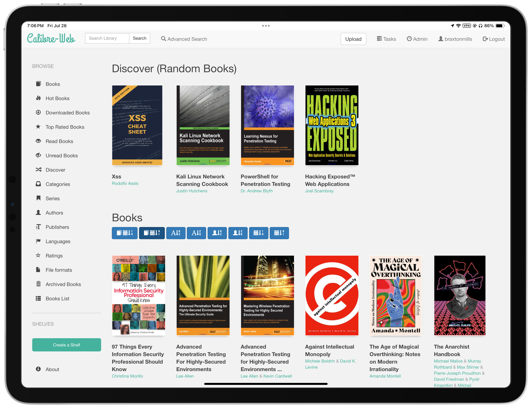532x409 pixels.
Task: Click the Top Rated Books star icon
Action: pos(38,127)
